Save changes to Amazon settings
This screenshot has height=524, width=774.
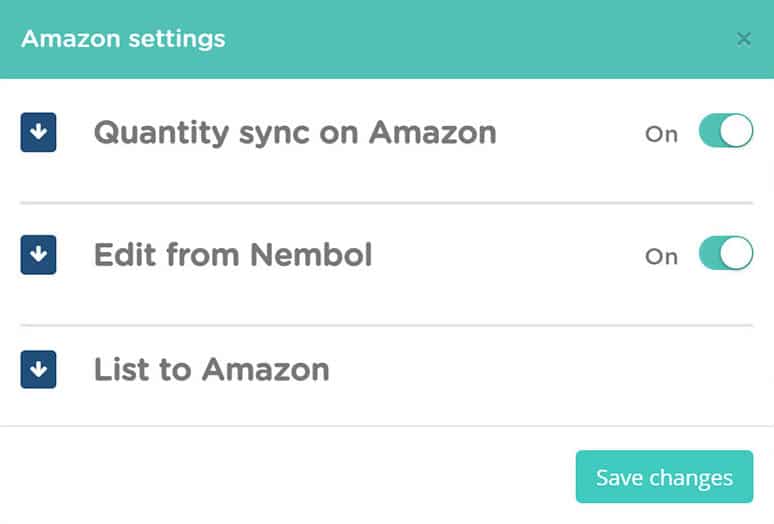point(664,477)
